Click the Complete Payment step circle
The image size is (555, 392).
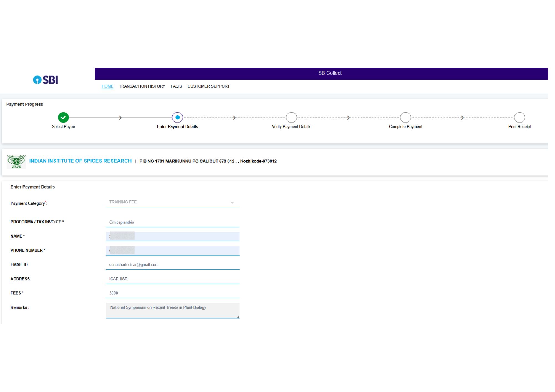pyautogui.click(x=405, y=117)
